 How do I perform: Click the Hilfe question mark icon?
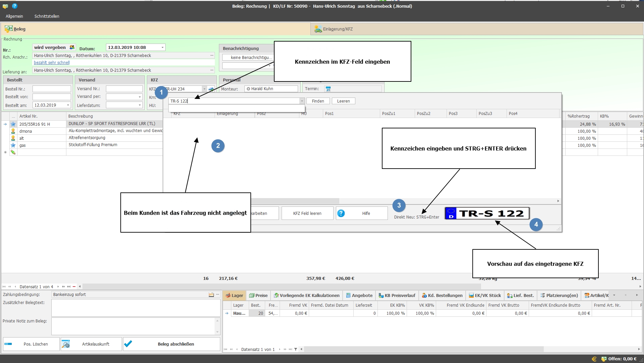click(341, 213)
